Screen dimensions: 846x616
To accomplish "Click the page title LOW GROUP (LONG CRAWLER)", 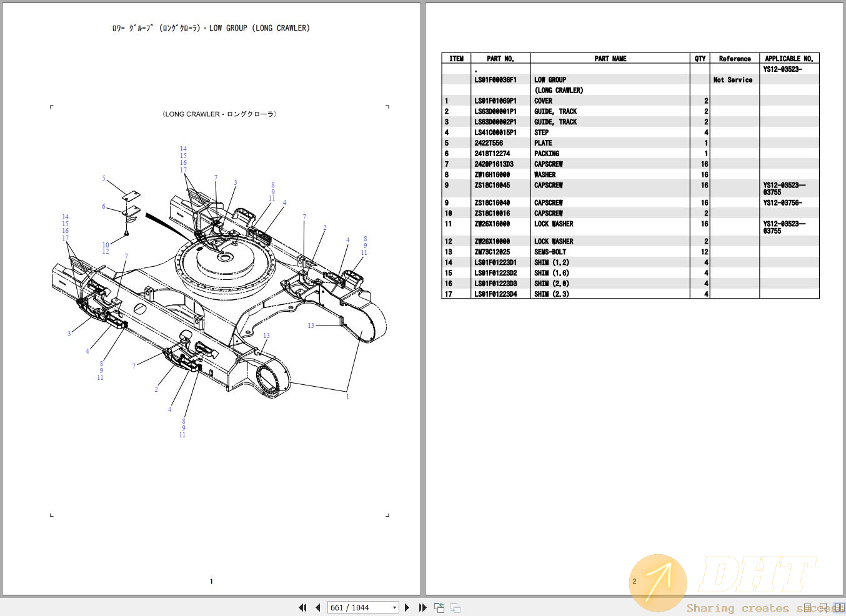I will coord(259,28).
